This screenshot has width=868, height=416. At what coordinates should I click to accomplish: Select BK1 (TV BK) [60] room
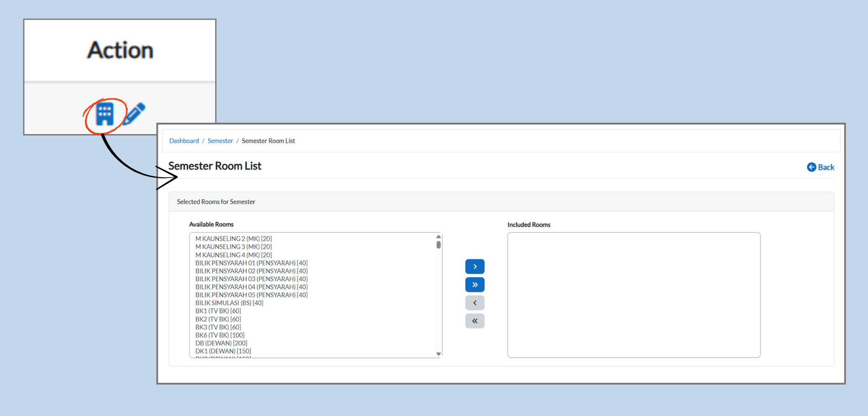click(x=218, y=311)
